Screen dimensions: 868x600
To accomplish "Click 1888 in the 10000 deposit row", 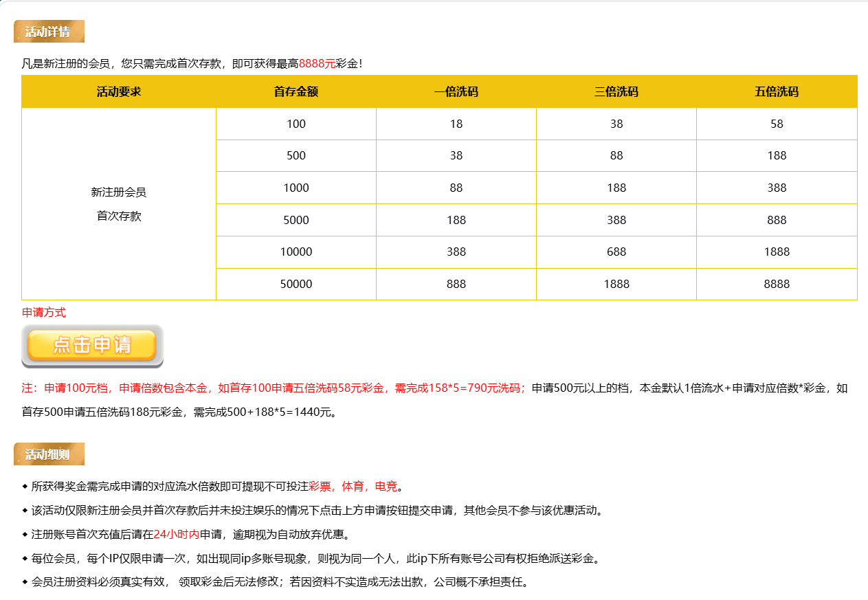I will tap(777, 252).
